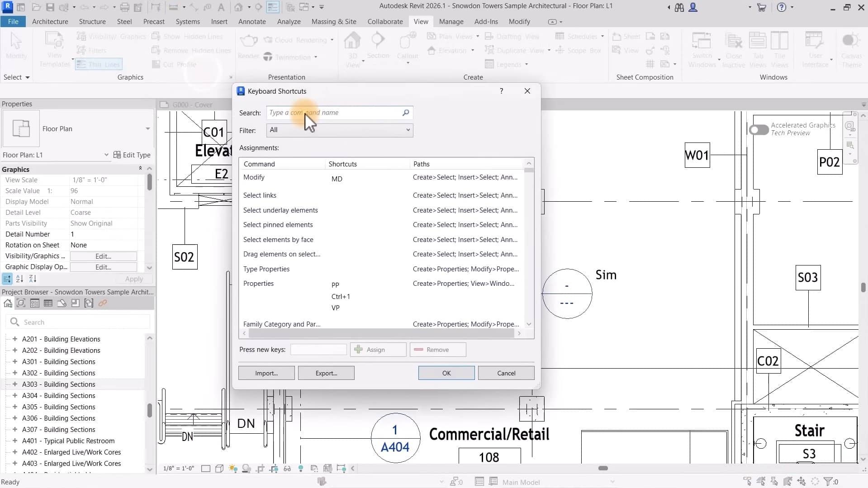Click the Press new keys input box
This screenshot has width=868, height=488.
pos(318,350)
